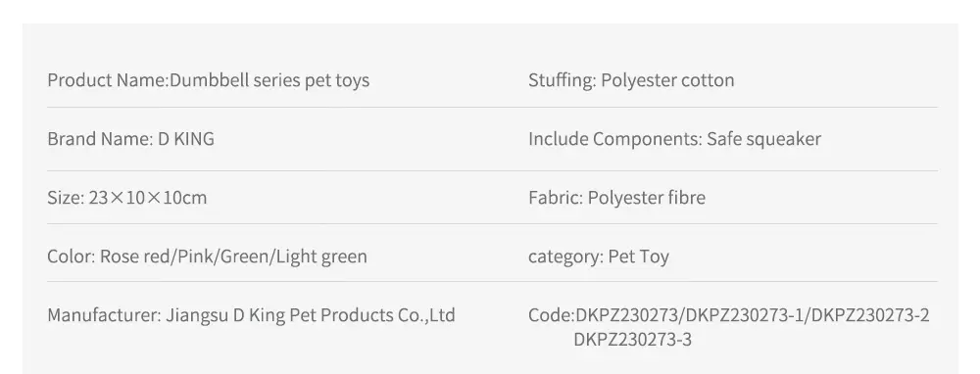Click the DKPZ230273-3 code on second line
The image size is (980, 374).
632,340
